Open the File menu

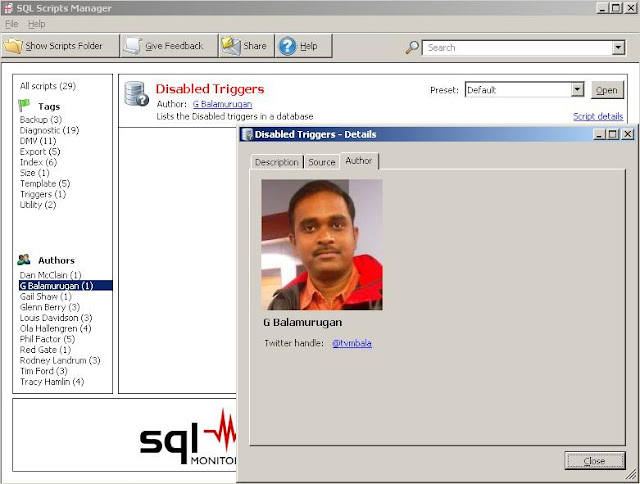11,24
